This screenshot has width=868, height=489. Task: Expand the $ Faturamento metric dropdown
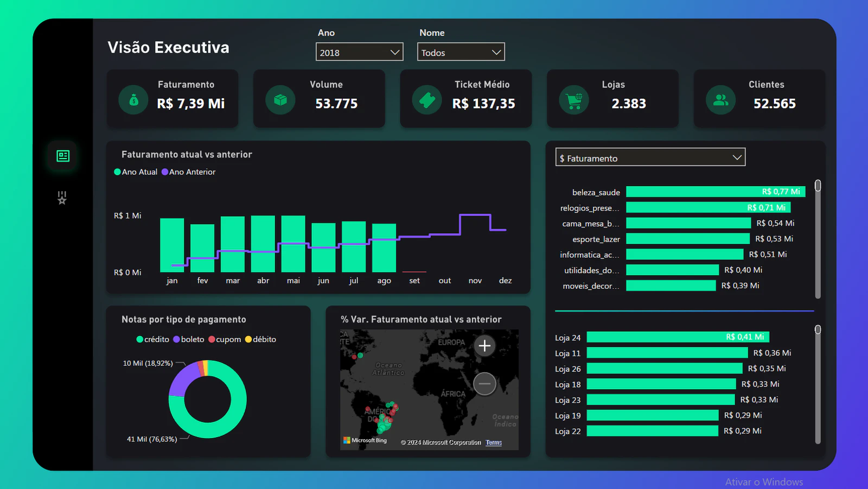click(650, 157)
